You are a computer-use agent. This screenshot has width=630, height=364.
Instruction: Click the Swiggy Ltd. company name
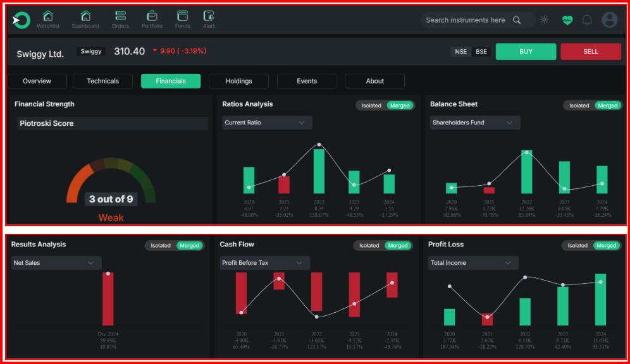point(40,54)
